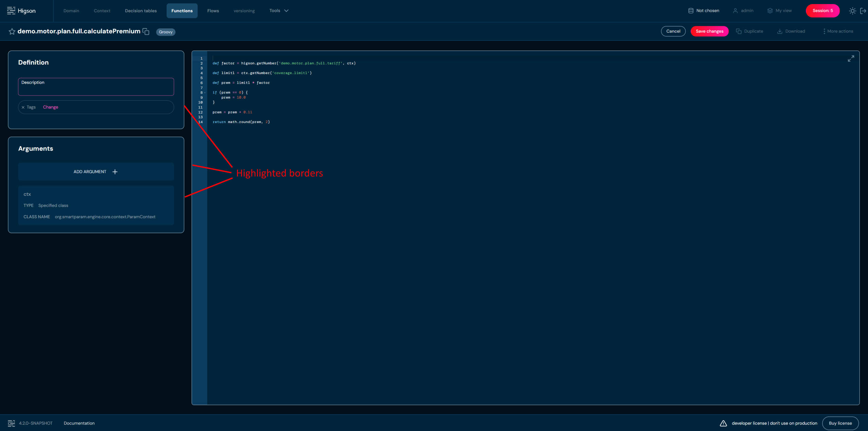
Task: Switch to Decision tables tab
Action: [141, 11]
